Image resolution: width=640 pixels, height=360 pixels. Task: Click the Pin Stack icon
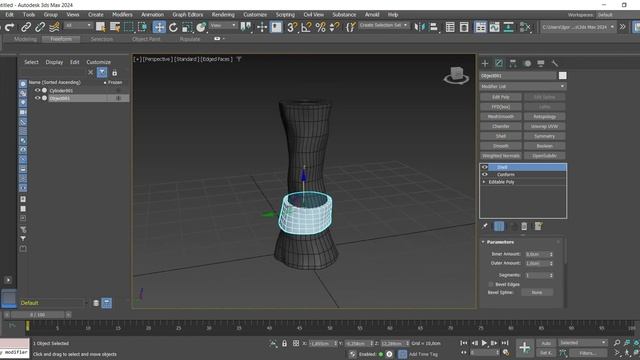(484, 226)
